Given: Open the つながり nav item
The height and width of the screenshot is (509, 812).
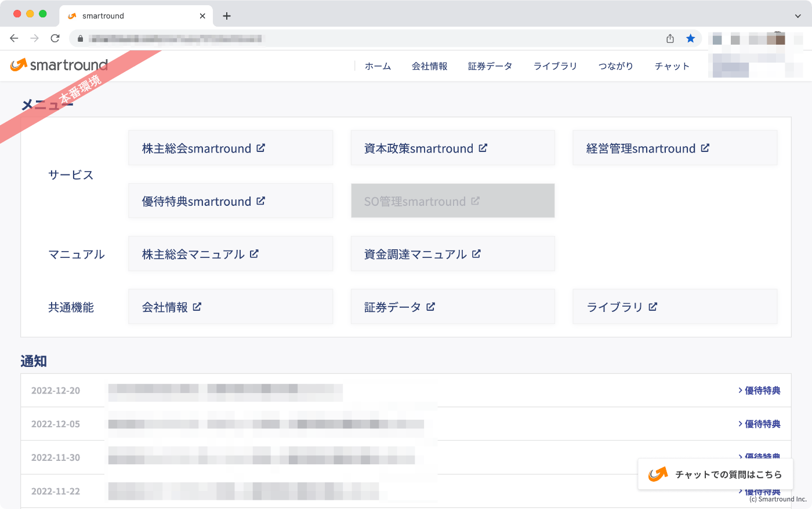Looking at the screenshot, I should click(x=616, y=66).
